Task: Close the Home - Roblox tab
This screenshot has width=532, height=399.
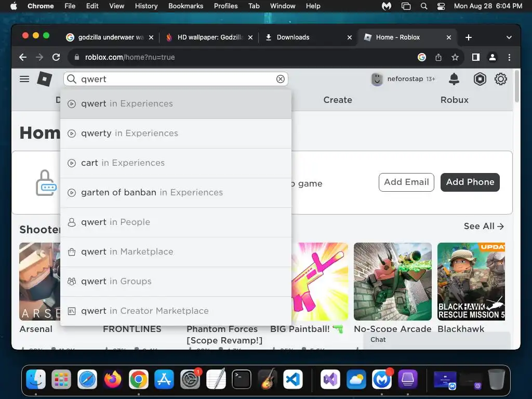Action: tap(448, 37)
